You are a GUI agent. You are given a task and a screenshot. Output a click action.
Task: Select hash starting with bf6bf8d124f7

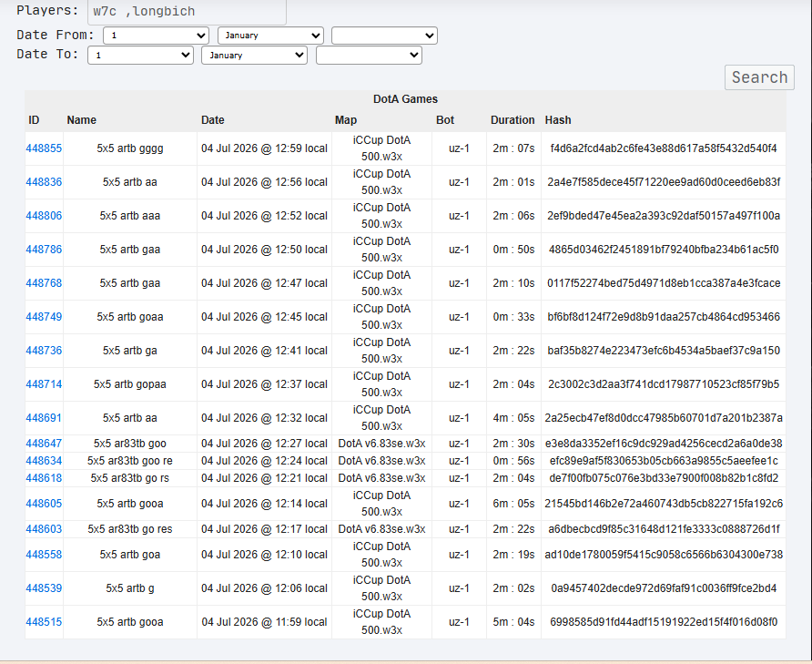(664, 317)
